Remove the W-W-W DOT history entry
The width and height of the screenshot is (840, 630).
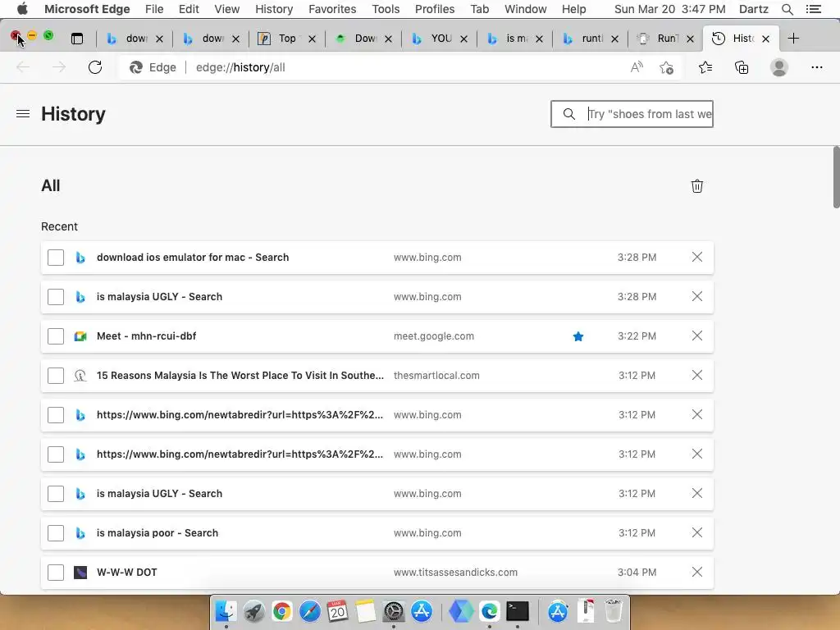click(697, 572)
